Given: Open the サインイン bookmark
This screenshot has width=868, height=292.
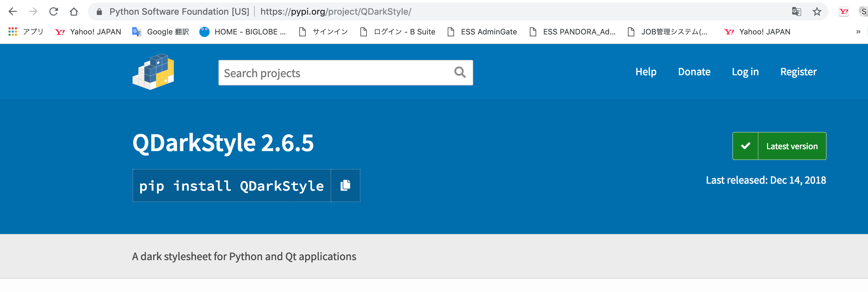Looking at the screenshot, I should point(323,32).
